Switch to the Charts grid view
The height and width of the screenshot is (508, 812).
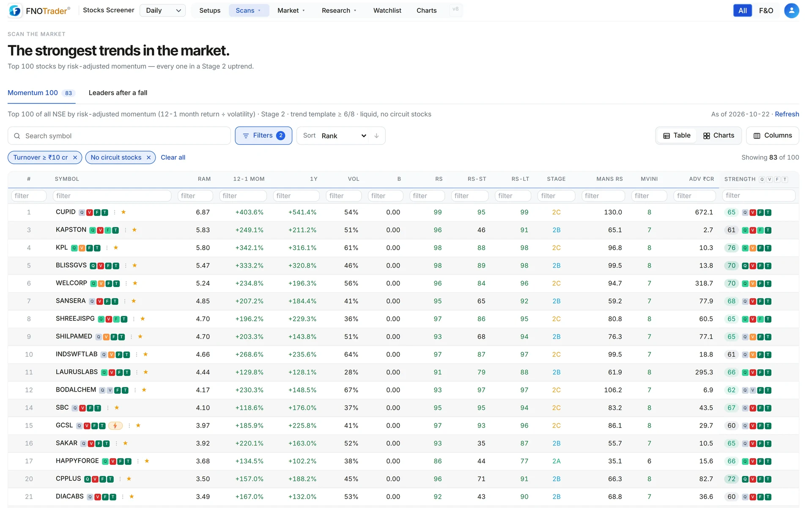tap(719, 135)
